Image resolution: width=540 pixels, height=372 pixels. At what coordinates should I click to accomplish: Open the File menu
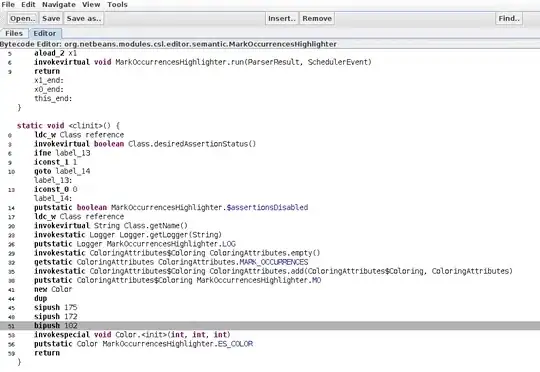pyautogui.click(x=8, y=4)
